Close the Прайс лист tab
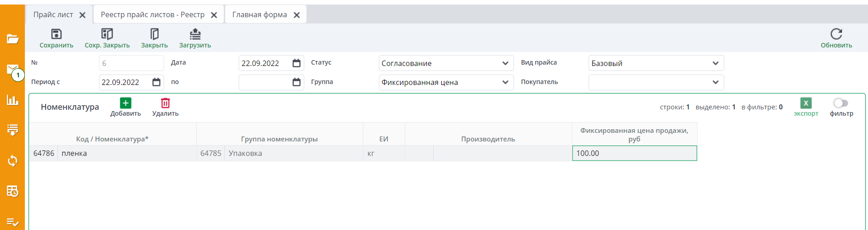 pyautogui.click(x=82, y=15)
